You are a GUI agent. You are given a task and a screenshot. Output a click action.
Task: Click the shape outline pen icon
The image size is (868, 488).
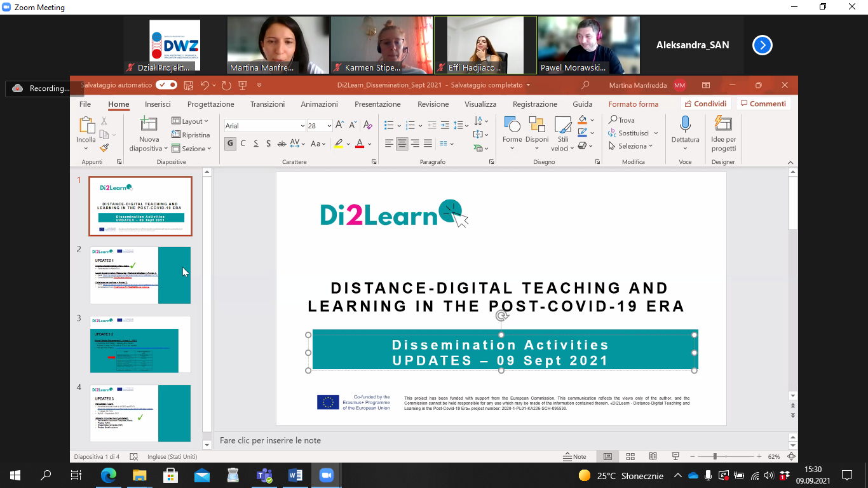click(x=582, y=133)
